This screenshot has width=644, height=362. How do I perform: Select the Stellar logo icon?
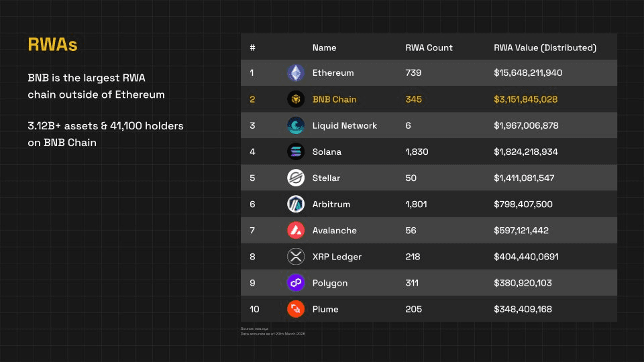click(296, 178)
